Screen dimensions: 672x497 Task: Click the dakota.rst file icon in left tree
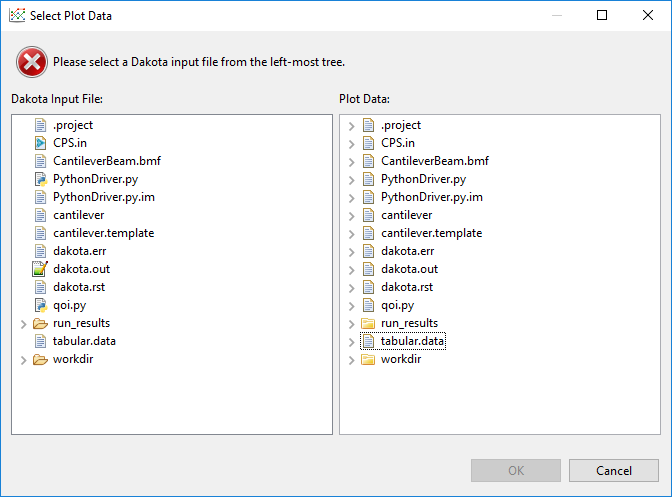[40, 287]
